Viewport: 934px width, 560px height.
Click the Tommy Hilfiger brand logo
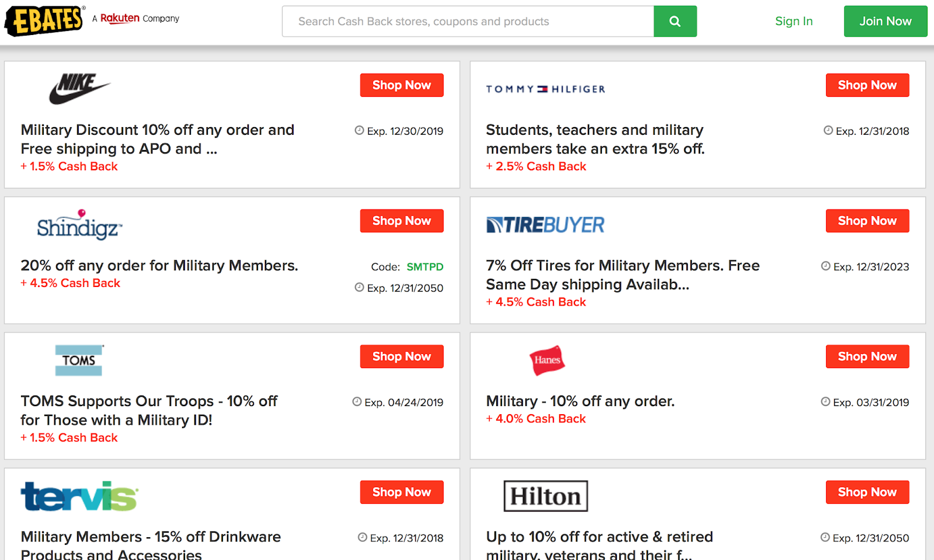coord(545,89)
